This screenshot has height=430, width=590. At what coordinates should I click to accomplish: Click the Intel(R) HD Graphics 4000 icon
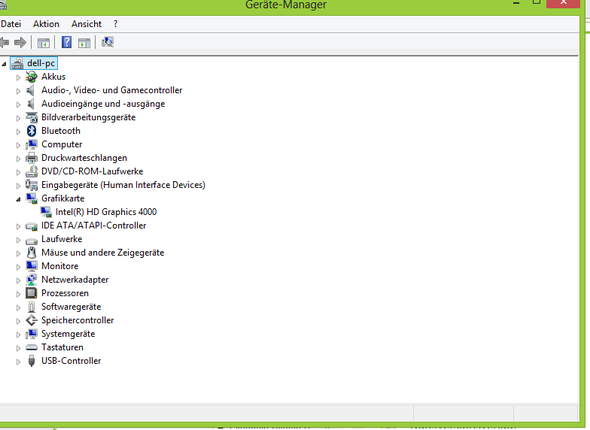click(46, 212)
